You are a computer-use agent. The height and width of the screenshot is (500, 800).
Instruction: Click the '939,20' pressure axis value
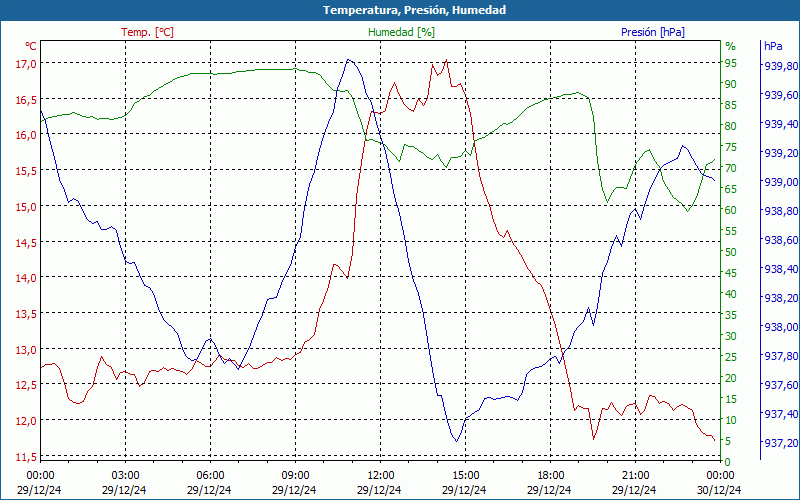[x=779, y=153]
